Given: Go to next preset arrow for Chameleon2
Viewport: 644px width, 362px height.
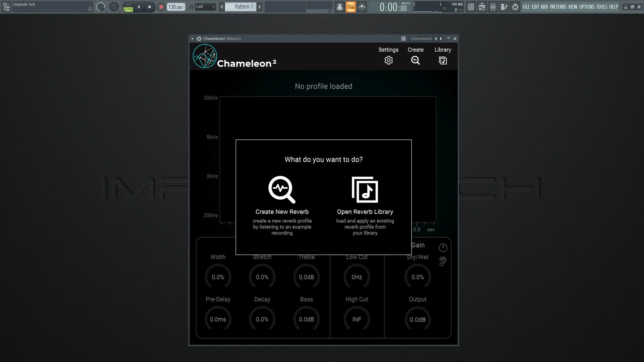Looking at the screenshot, I should [441, 39].
